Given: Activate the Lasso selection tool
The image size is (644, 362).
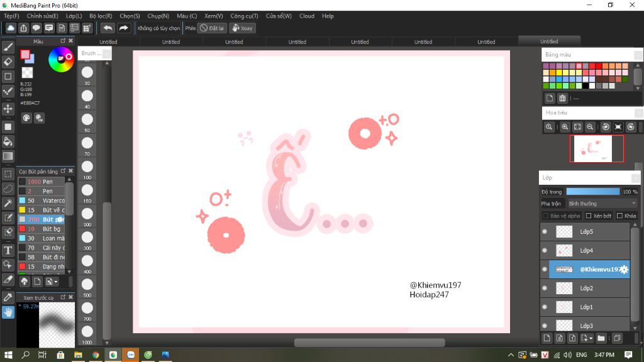Looking at the screenshot, I should click(x=8, y=189).
